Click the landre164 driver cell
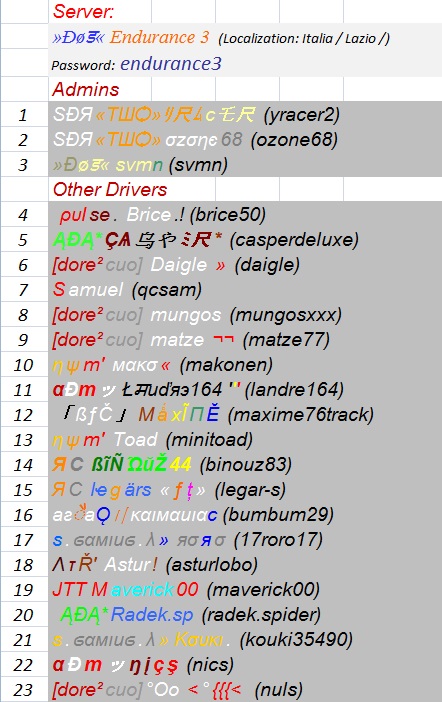The image size is (442, 702). click(245, 390)
